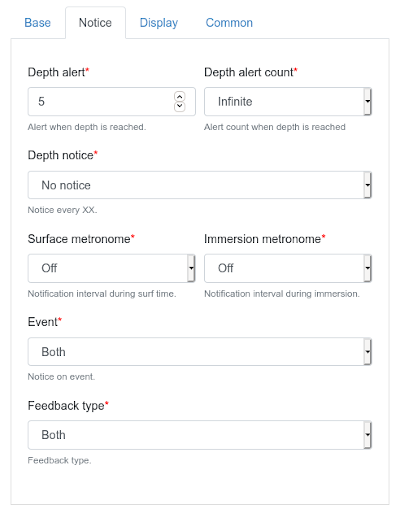
Task: Click arrow of Depth alert count select
Action: tap(367, 102)
